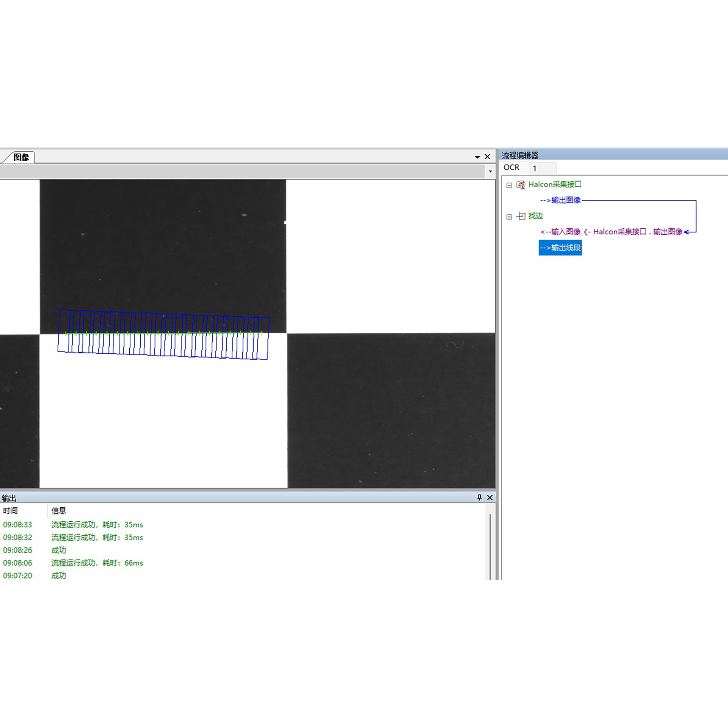
Task: Close the 图像 panel
Action: [x=488, y=157]
